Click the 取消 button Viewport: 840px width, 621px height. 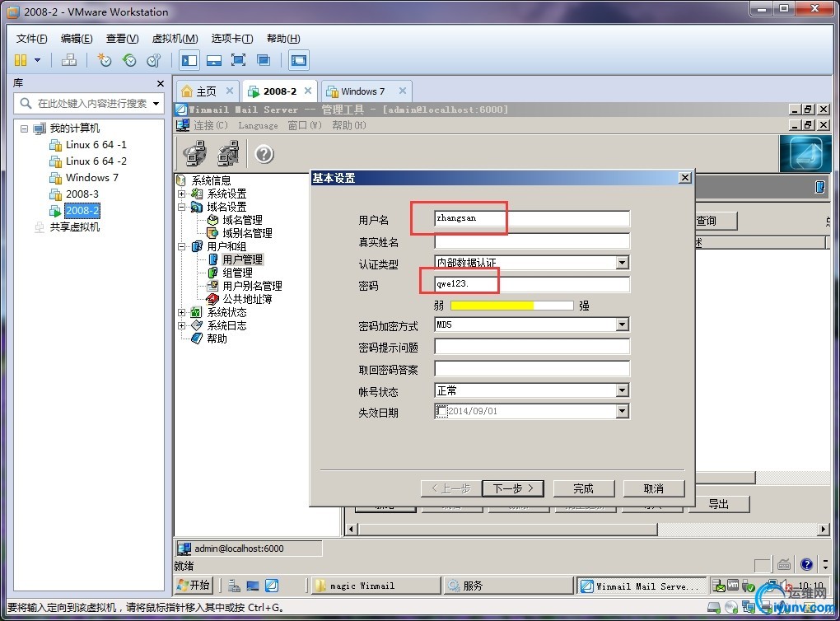(x=654, y=488)
